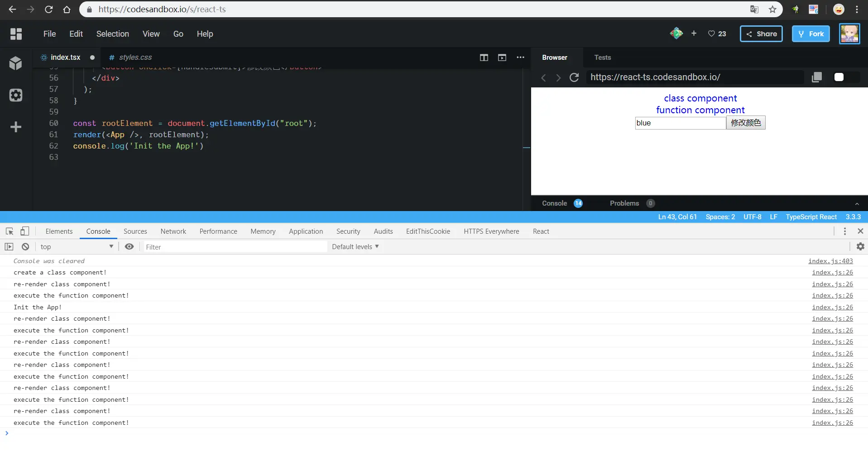Open the top JavaScript context dropdown
868x452 pixels.
coord(77,247)
